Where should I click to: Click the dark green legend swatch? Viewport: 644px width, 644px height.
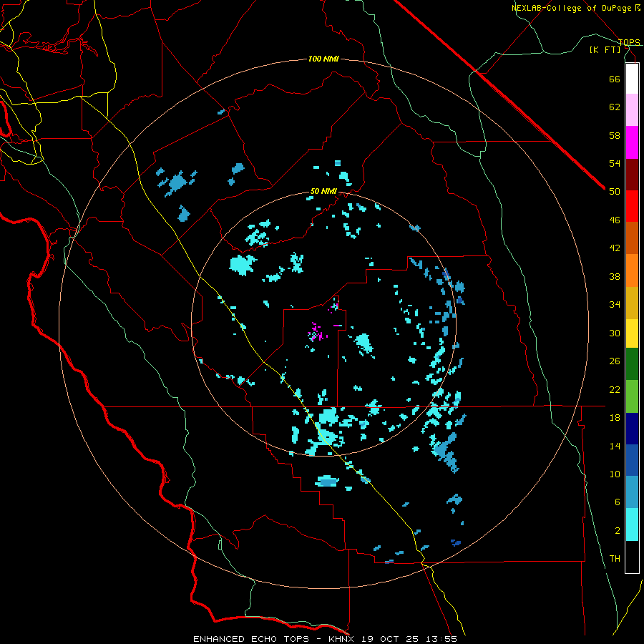(632, 364)
